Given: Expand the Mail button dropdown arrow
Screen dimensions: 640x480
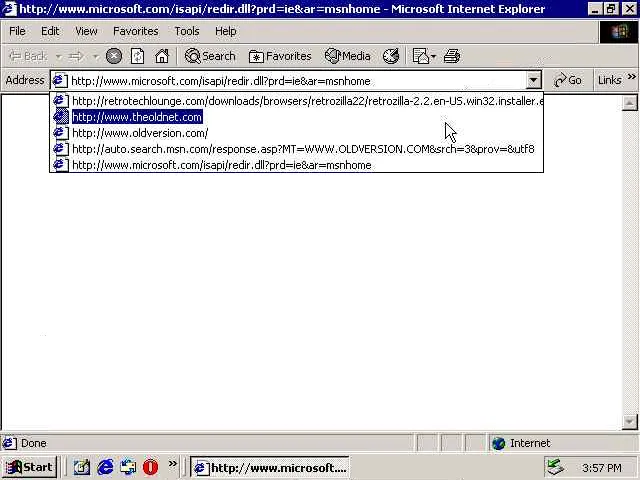Looking at the screenshot, I should point(433,56).
